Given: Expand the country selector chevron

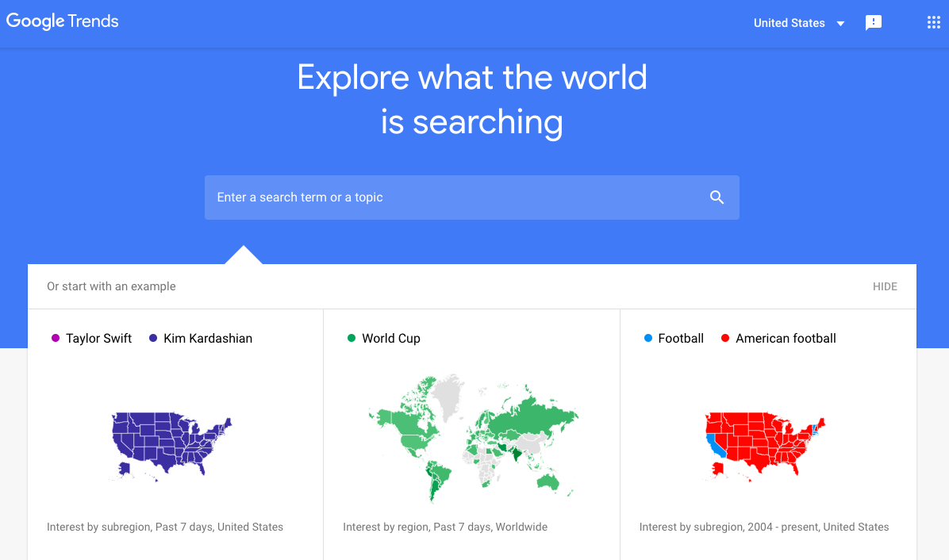Looking at the screenshot, I should coord(841,23).
